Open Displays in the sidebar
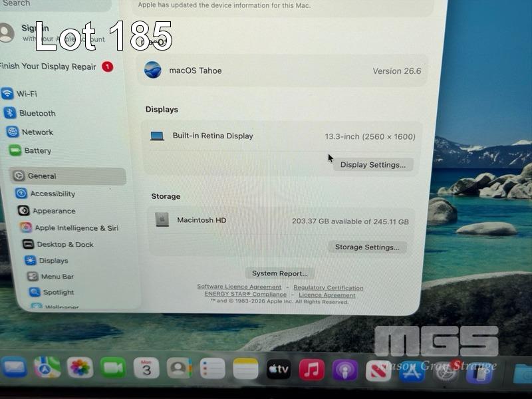 [x=46, y=261]
